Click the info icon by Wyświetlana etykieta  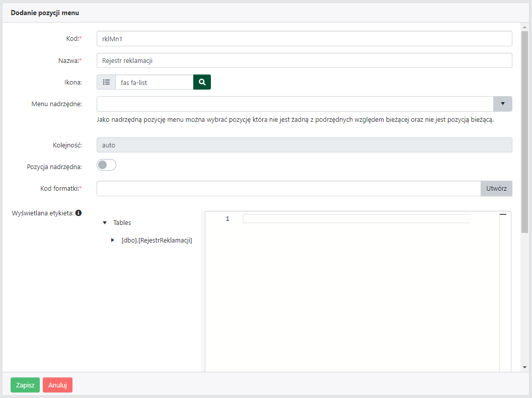click(x=79, y=213)
